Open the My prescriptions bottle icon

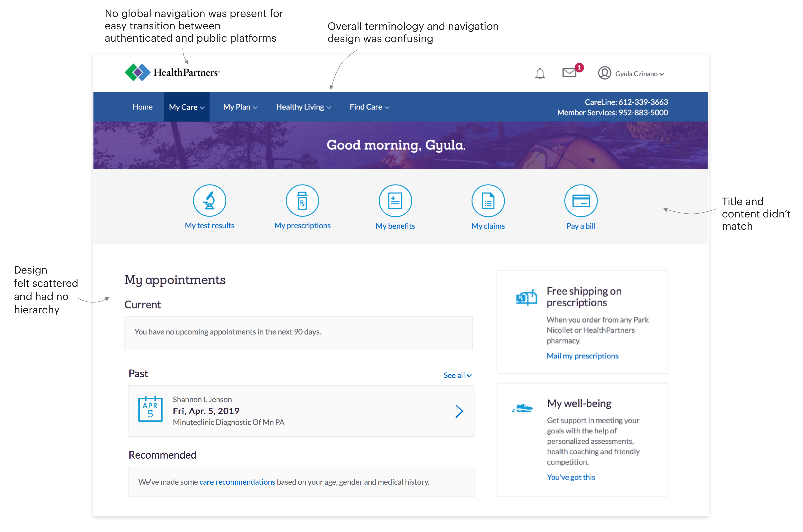tap(302, 201)
